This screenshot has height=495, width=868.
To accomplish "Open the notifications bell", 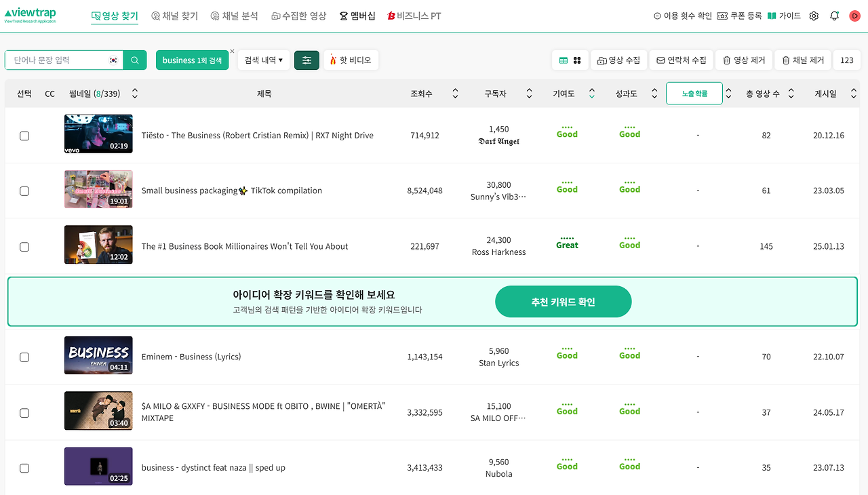I will tap(834, 16).
